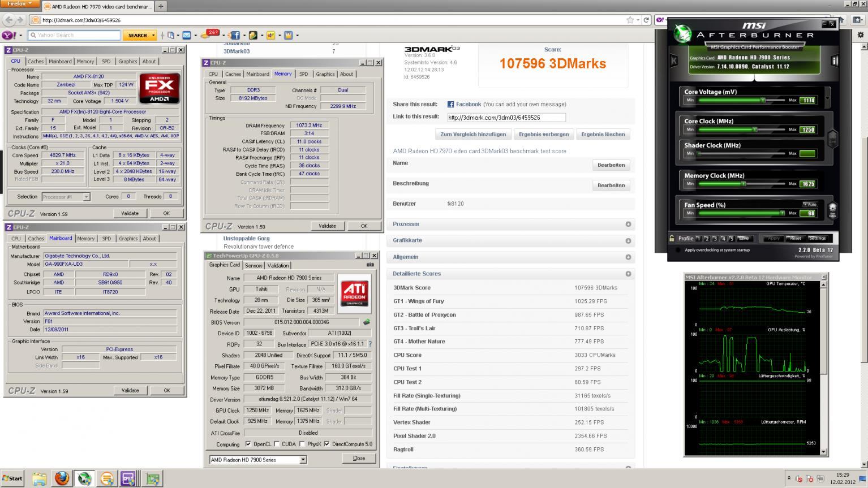Image resolution: width=868 pixels, height=488 pixels.
Task: Click the Ergebnis verbergen button
Action: coord(544,134)
